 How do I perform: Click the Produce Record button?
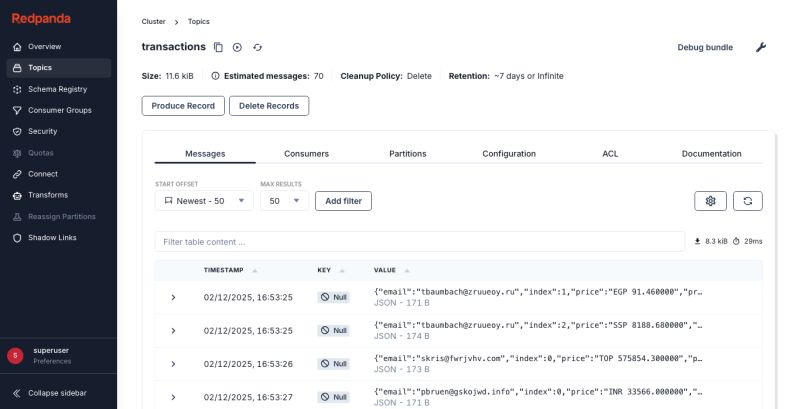[183, 106]
